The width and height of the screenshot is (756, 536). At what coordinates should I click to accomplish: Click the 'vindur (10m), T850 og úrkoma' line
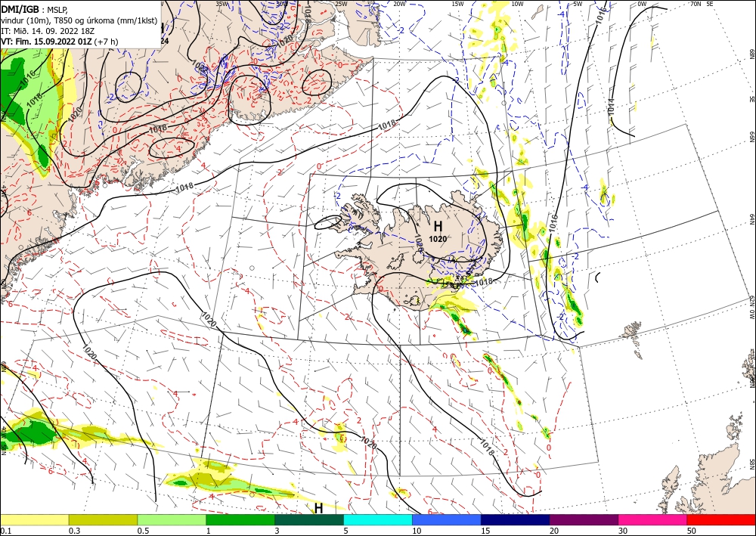coord(79,20)
